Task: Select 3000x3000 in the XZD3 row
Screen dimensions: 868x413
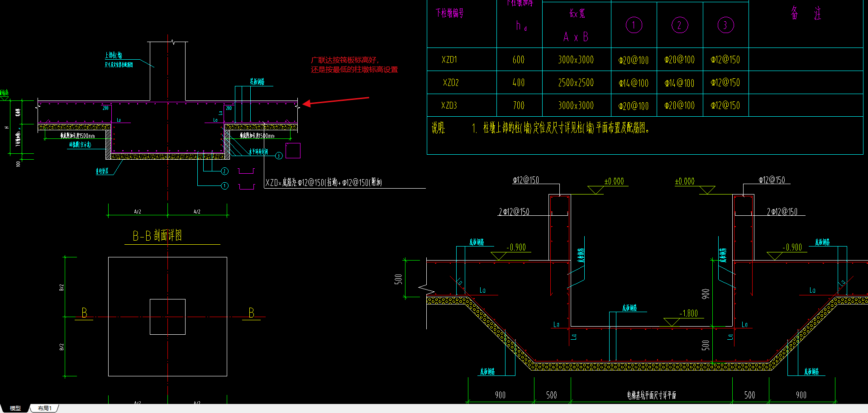Action: pos(576,105)
